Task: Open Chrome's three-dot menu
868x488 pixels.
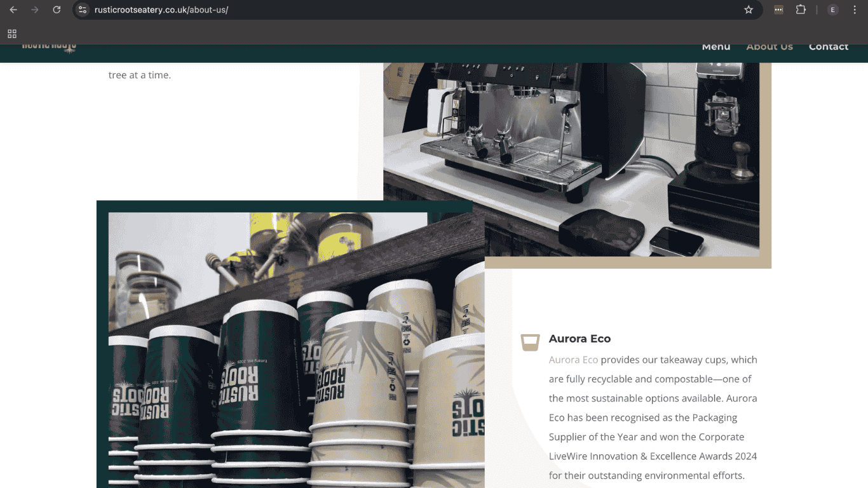Action: coord(855,10)
